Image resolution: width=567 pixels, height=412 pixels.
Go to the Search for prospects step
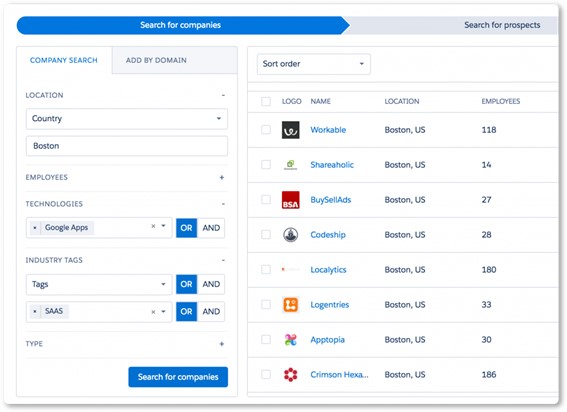(x=502, y=25)
